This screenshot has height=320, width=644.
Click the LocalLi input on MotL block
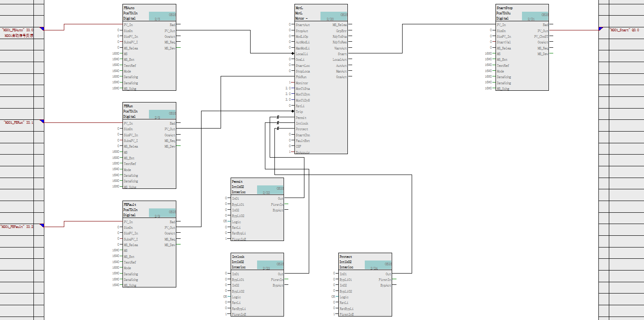point(301,54)
